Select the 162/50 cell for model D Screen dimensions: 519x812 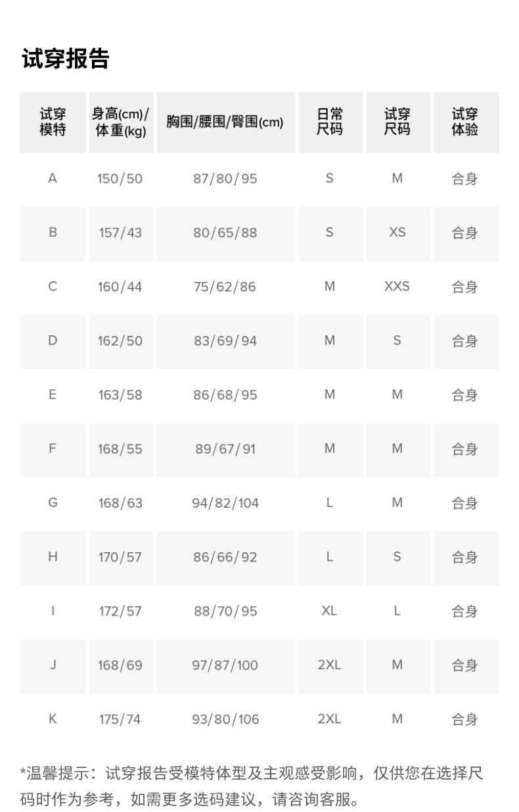point(121,341)
